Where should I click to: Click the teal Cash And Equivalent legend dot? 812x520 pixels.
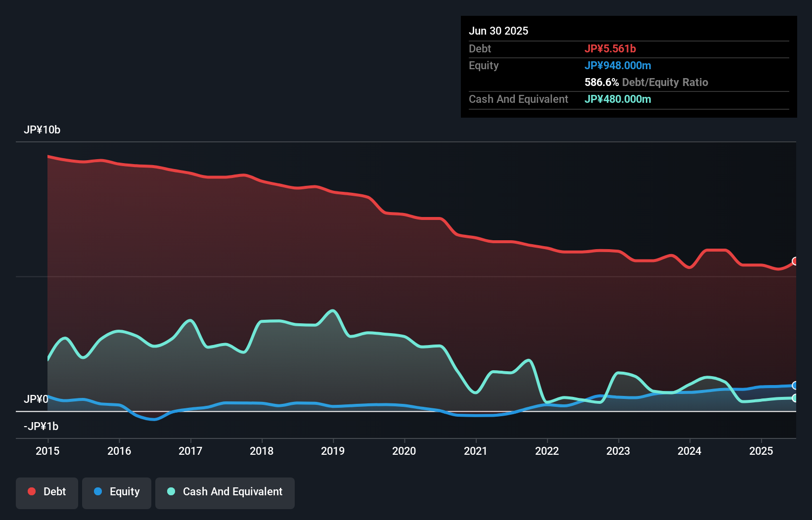point(171,491)
